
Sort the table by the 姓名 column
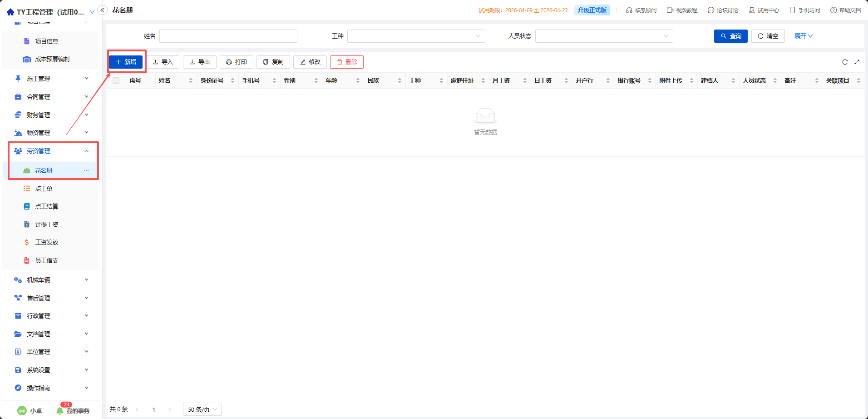[x=191, y=80]
